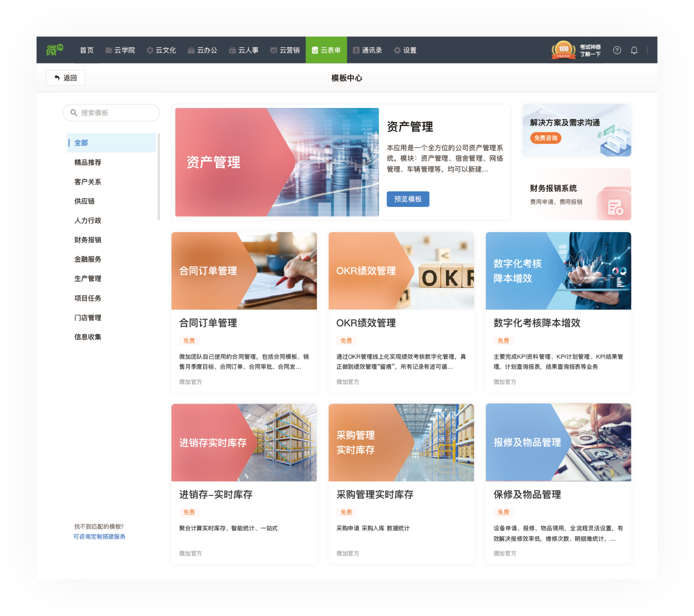Click the 预览模板 button
The image size is (694, 616).
408,199
